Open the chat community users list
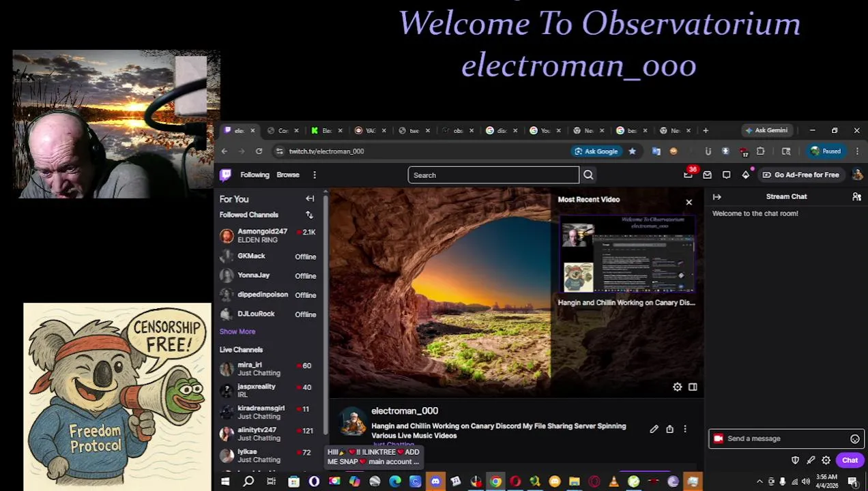The image size is (868, 491). coord(856,197)
